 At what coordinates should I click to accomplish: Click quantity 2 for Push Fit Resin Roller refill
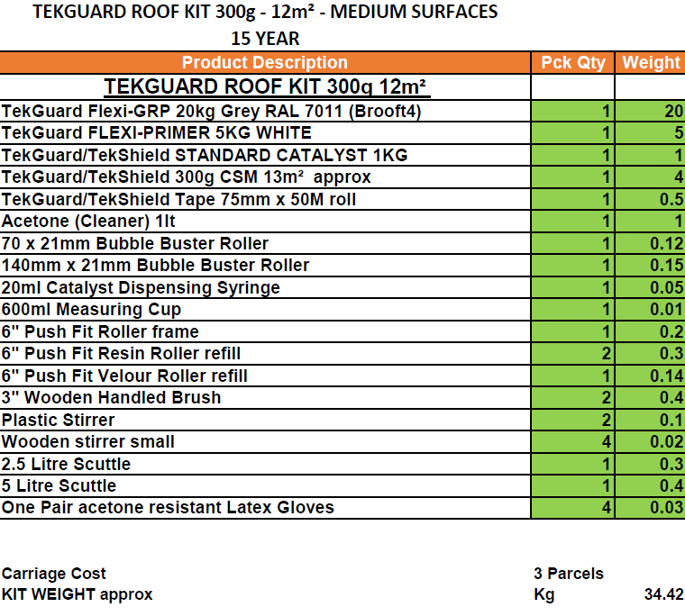[x=572, y=354]
